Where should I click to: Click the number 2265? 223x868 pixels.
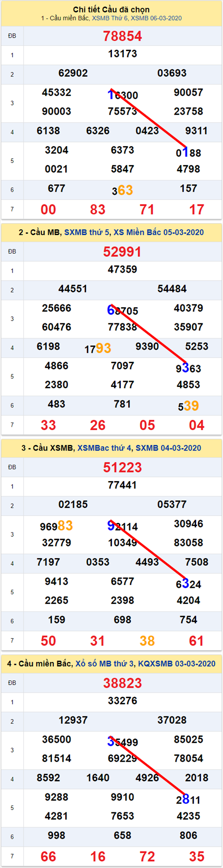(57, 601)
